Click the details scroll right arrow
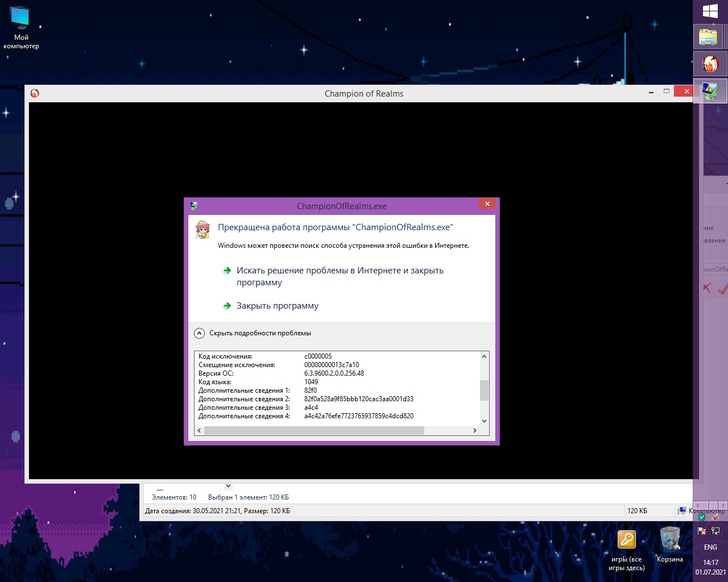 coord(475,431)
